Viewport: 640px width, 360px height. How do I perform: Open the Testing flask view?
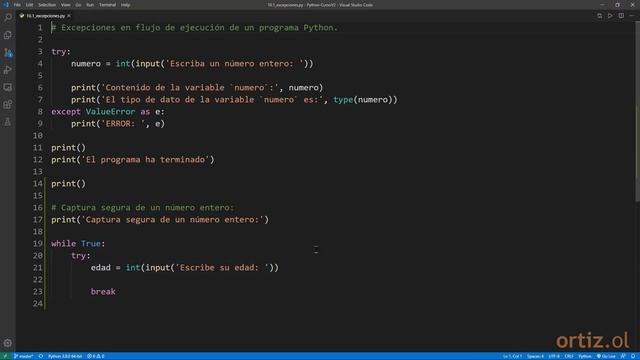click(8, 122)
